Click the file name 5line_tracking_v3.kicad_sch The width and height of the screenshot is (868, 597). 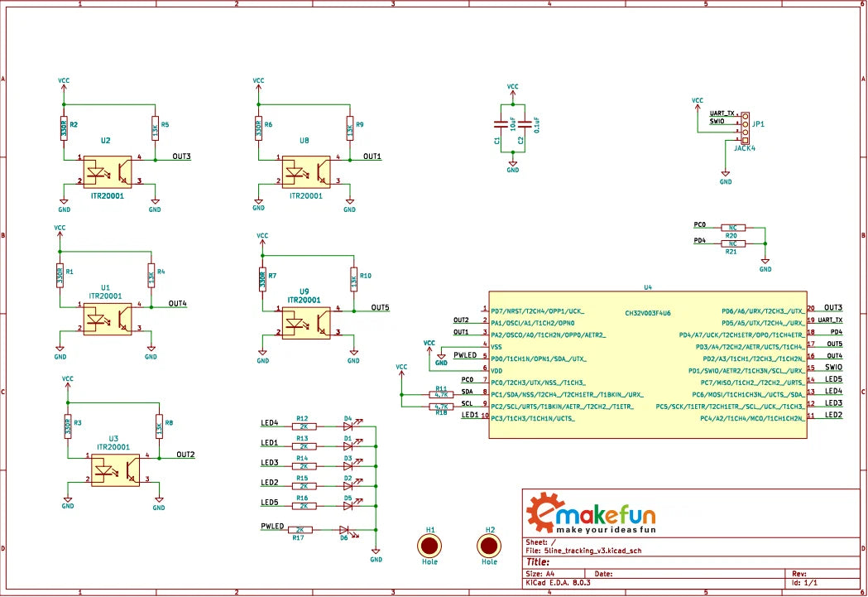[x=593, y=551]
